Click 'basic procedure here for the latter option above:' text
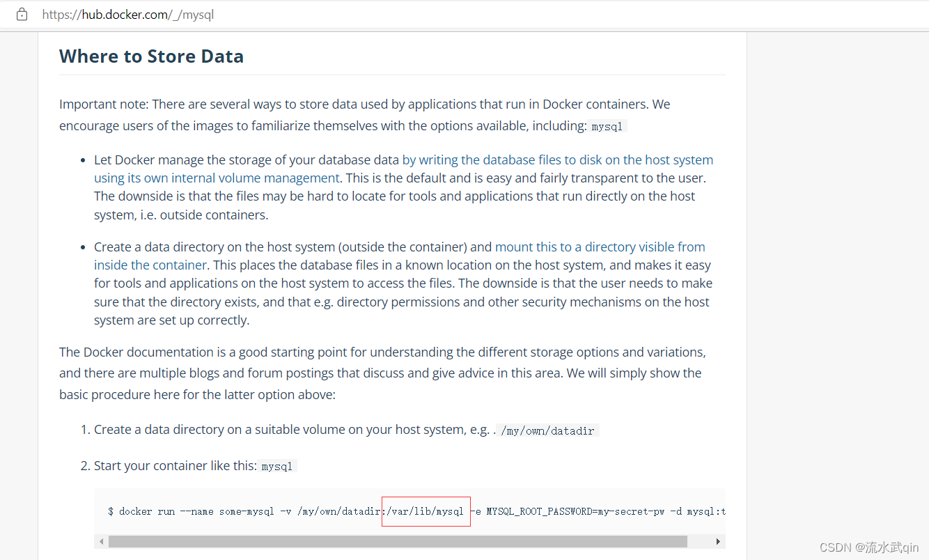This screenshot has width=929, height=560. pos(197,394)
